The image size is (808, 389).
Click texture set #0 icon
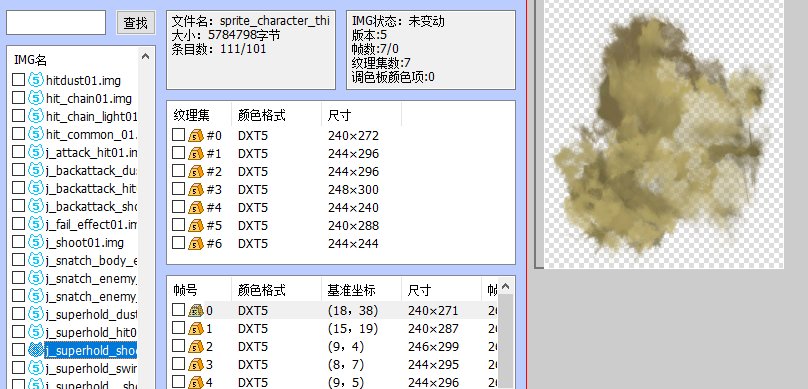[196, 136]
